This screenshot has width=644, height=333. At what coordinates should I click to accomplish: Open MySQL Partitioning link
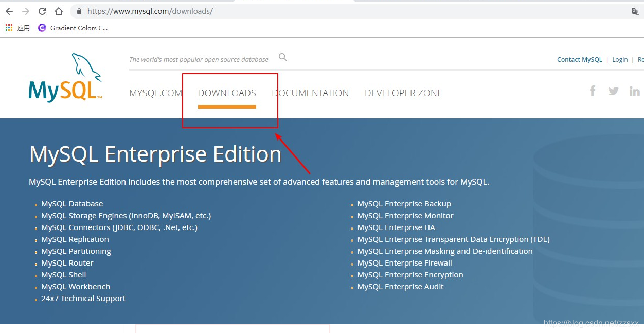[x=76, y=251]
